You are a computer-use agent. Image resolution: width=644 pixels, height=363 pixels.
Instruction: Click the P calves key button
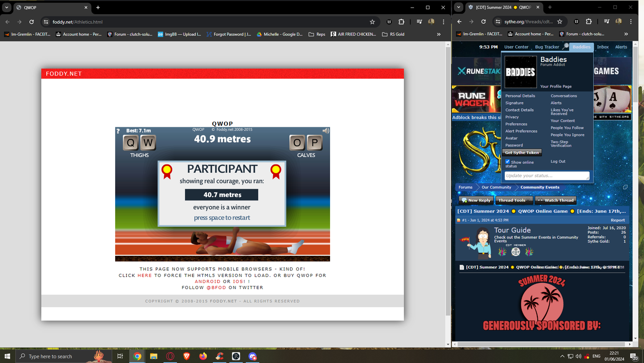pyautogui.click(x=314, y=143)
